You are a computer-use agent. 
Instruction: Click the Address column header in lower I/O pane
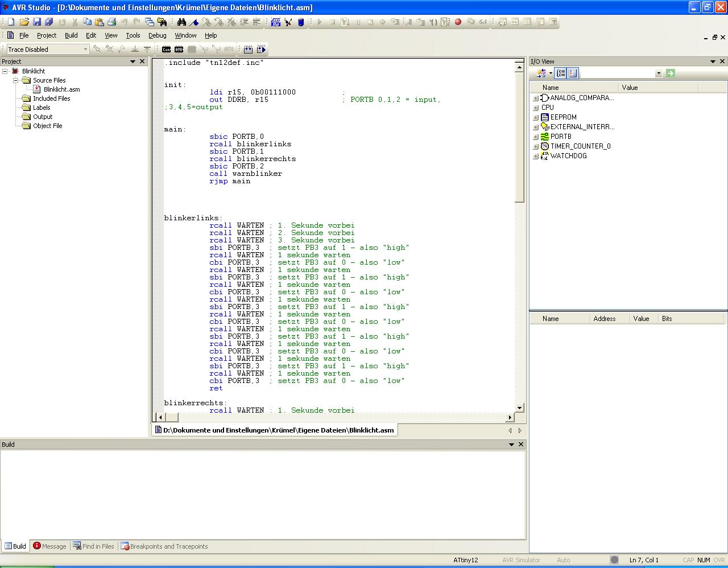pos(610,319)
